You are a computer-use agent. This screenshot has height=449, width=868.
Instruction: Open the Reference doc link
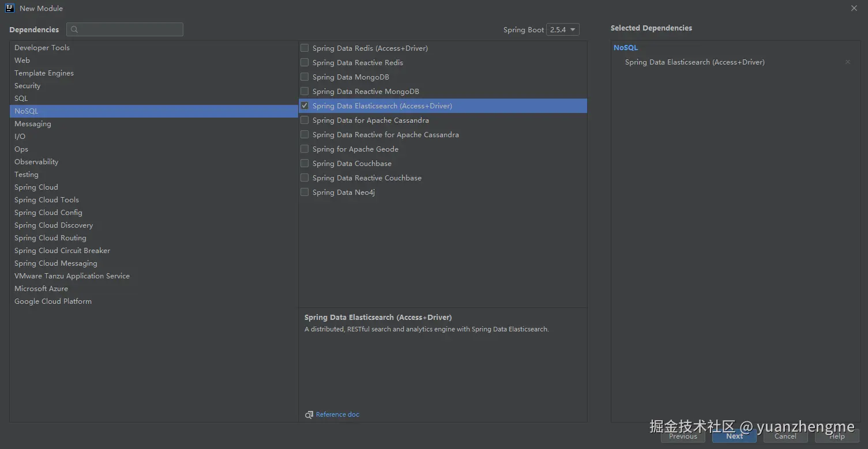tap(337, 415)
